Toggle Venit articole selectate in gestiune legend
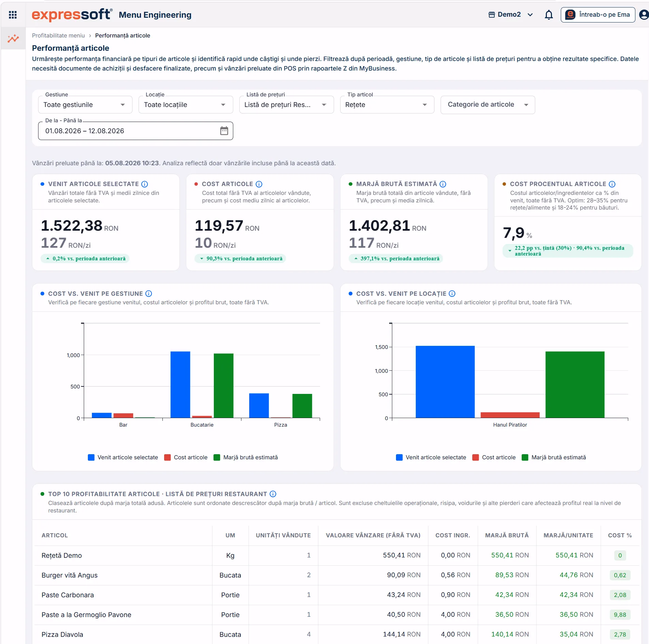The image size is (649, 644). coord(123,457)
